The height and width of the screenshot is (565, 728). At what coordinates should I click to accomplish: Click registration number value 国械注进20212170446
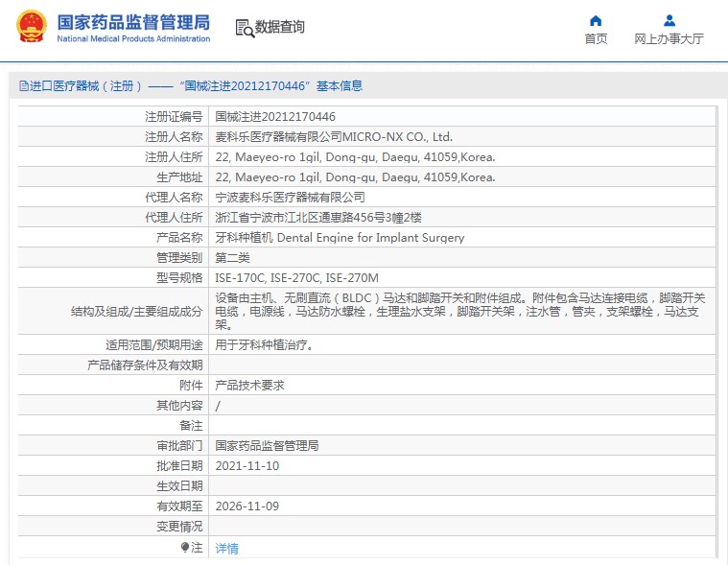(275, 116)
